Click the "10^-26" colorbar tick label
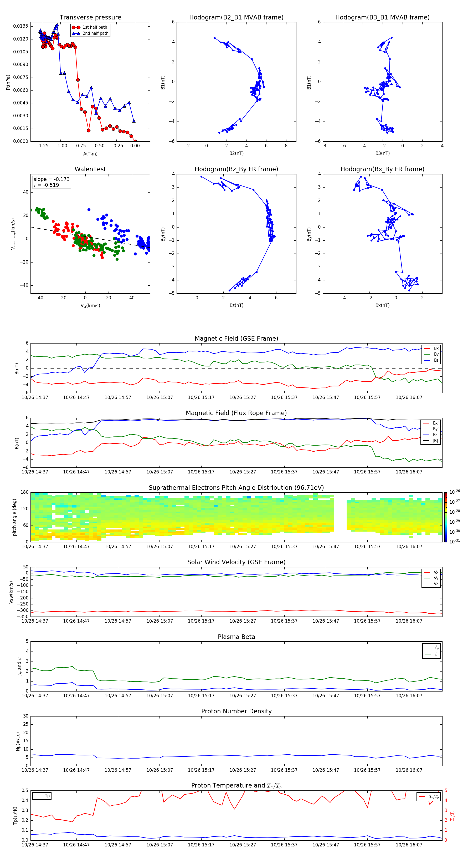The image size is (473, 868). coord(455,492)
